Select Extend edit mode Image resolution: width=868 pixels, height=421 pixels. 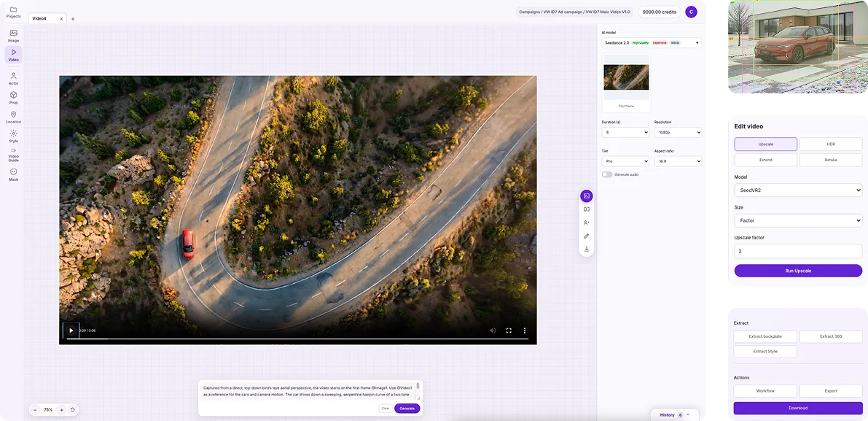click(765, 160)
